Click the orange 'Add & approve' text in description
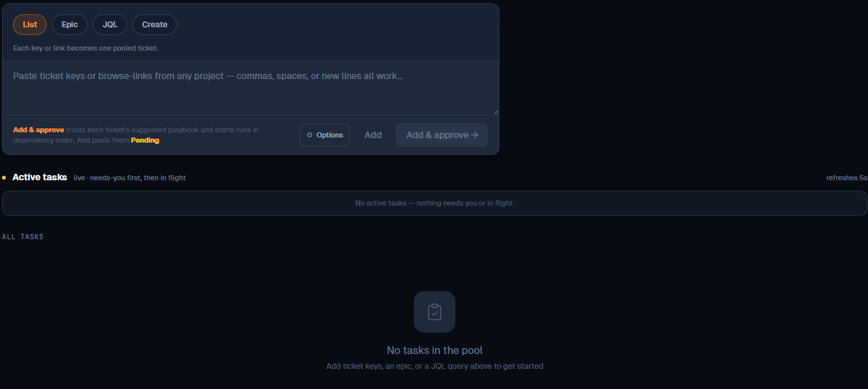 [38, 130]
